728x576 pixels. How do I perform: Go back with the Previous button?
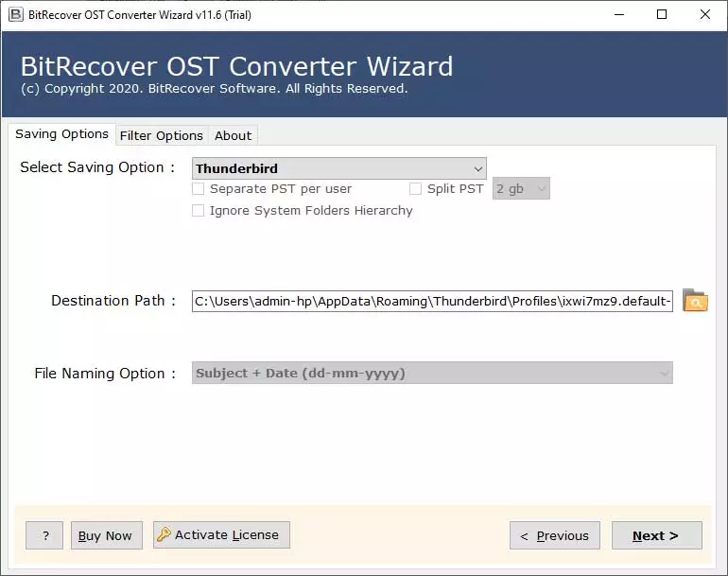coord(555,535)
